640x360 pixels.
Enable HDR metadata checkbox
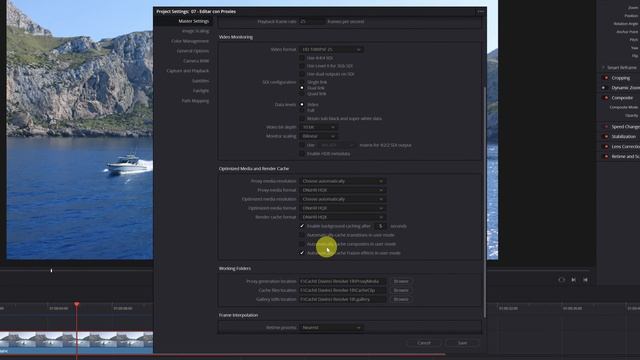pos(302,153)
